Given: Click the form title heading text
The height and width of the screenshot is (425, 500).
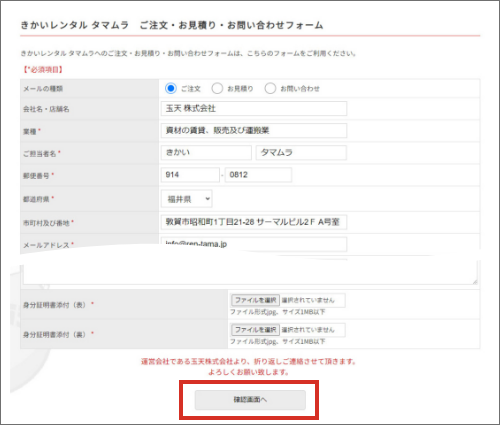Looking at the screenshot, I should (172, 25).
